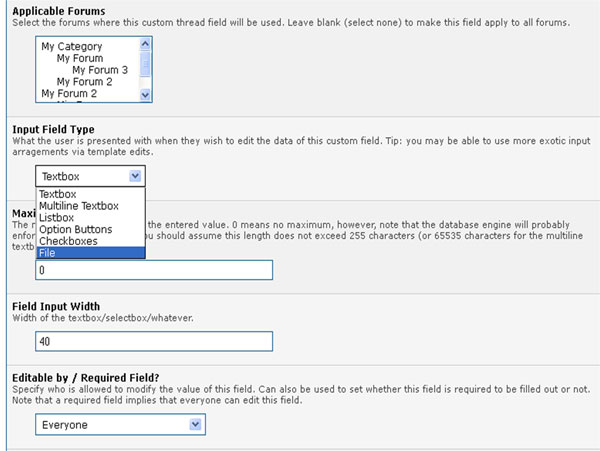Open the Input Field Type dropdown arrow
The image size is (600, 451).
[x=136, y=176]
